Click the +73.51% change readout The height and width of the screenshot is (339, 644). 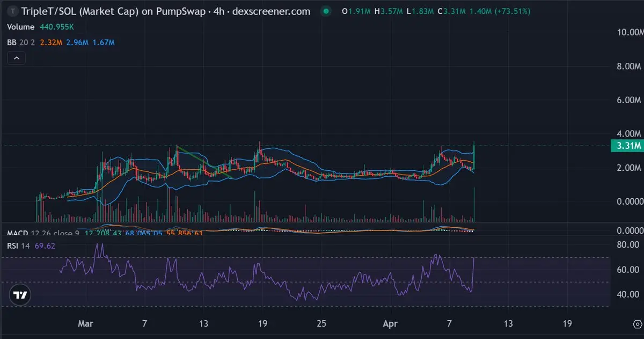pos(513,11)
